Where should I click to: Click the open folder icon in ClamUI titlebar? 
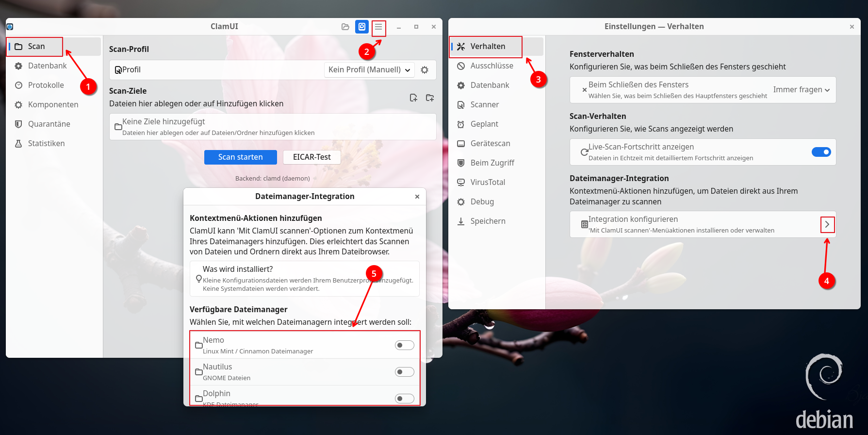click(345, 27)
